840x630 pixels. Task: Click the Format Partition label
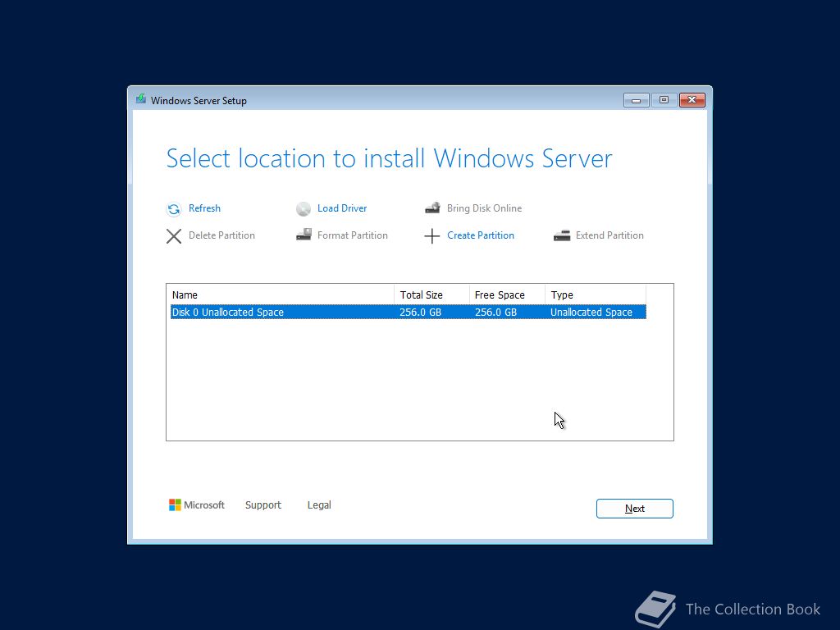coord(353,235)
